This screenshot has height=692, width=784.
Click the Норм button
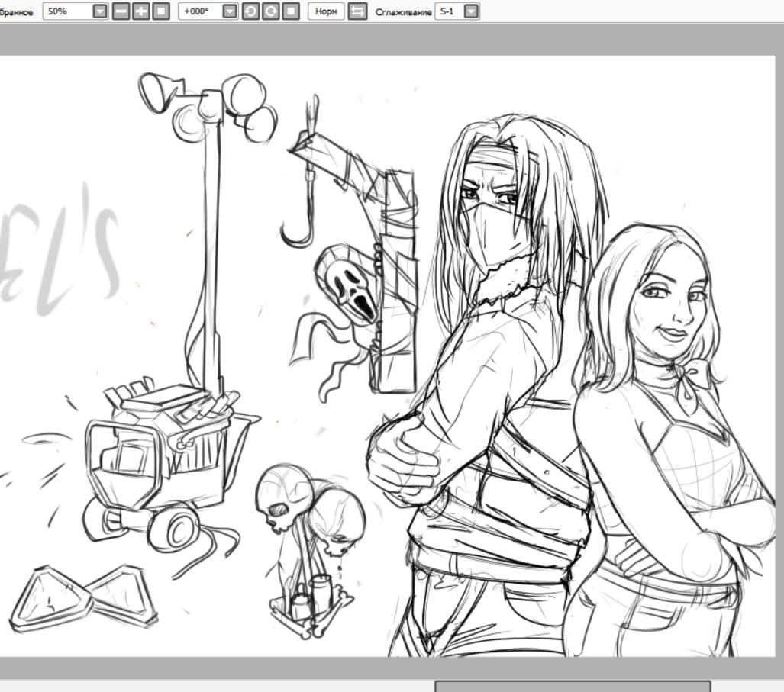(326, 11)
